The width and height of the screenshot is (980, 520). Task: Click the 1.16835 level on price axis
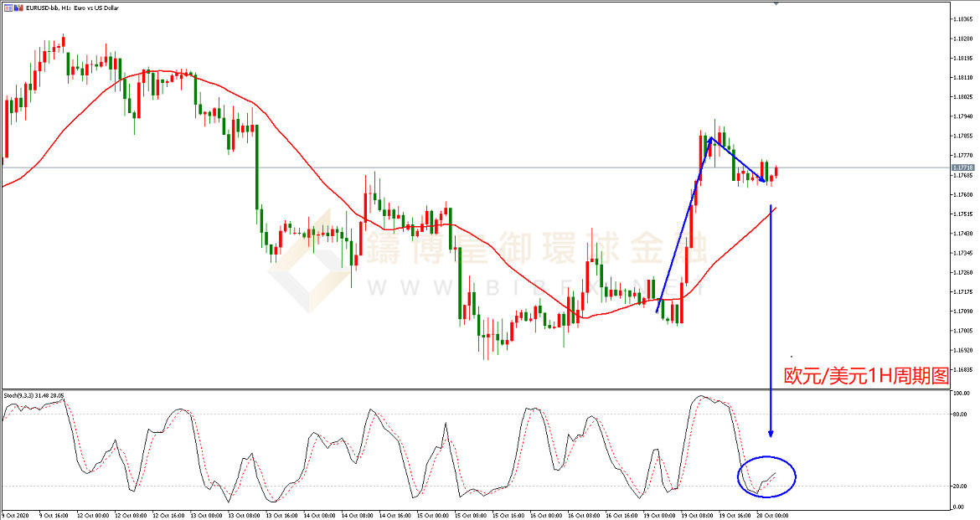[962, 369]
